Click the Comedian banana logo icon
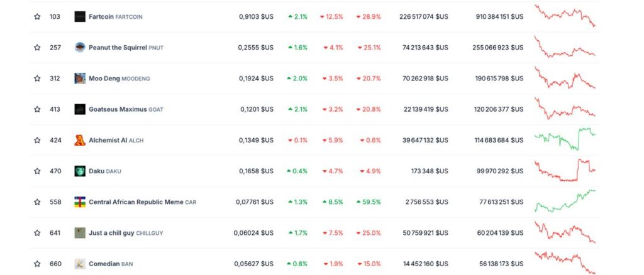Image resolution: width=644 pixels, height=275 pixels. coord(80,264)
